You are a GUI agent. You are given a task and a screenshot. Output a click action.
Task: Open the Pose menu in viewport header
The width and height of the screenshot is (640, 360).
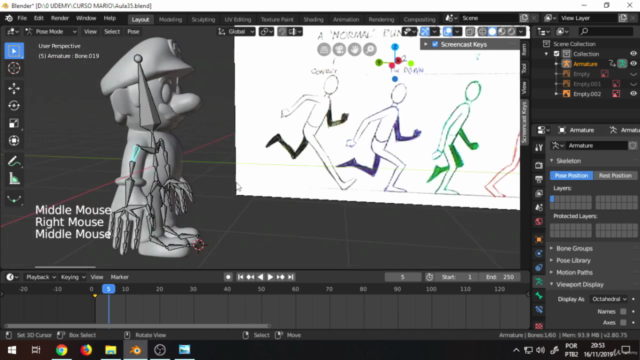(133, 31)
